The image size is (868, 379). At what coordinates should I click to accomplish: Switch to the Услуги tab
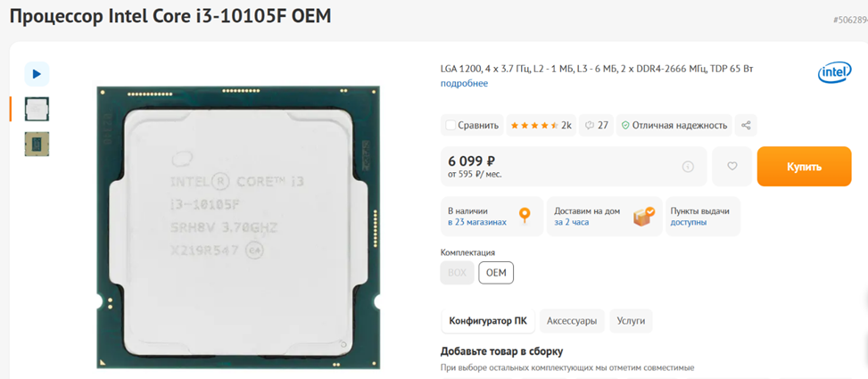(x=631, y=321)
